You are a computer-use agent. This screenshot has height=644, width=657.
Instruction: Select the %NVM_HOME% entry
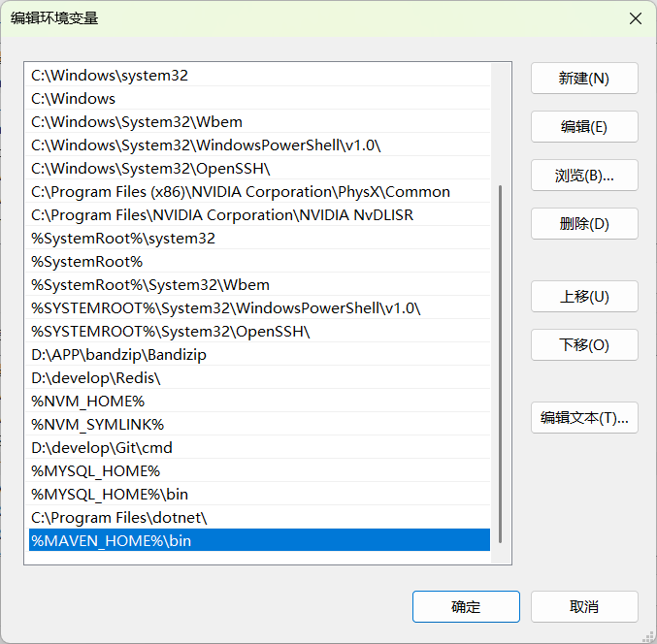(x=259, y=402)
